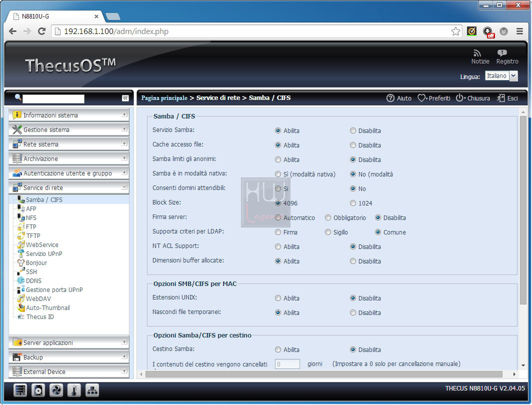This screenshot has width=532, height=405.
Task: Select Abilita for Cestino Samba
Action: point(278,349)
